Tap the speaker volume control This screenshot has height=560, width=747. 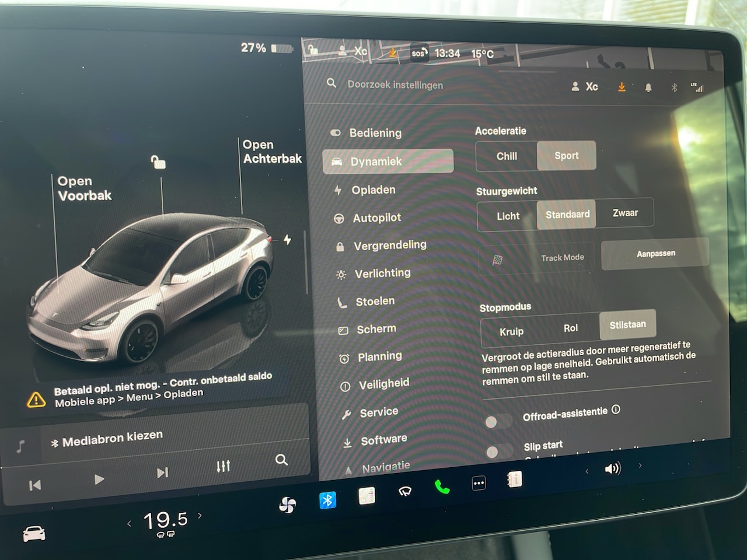(x=612, y=468)
